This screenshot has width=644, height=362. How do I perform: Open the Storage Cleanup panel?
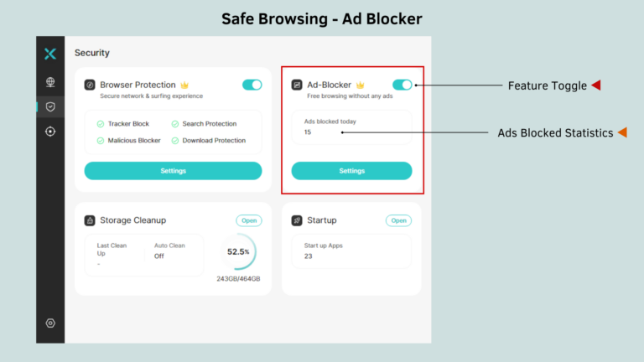click(248, 220)
